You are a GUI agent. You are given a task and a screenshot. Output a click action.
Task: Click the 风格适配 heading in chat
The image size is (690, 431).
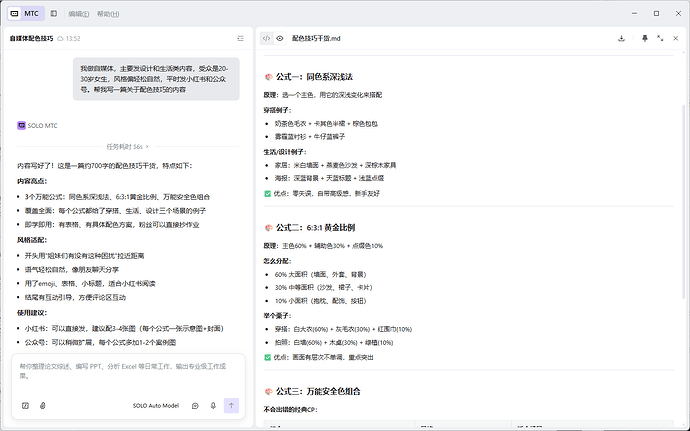[32, 240]
